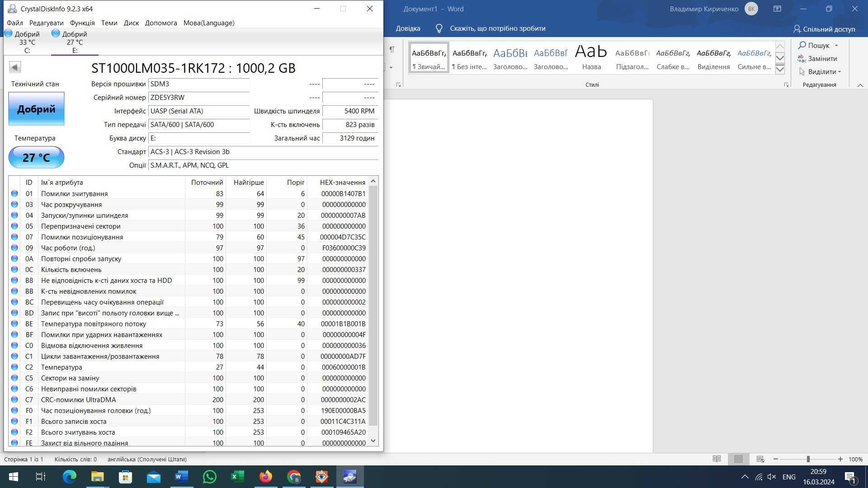The image size is (868, 488).
Task: Open the Функція menu
Action: (82, 23)
